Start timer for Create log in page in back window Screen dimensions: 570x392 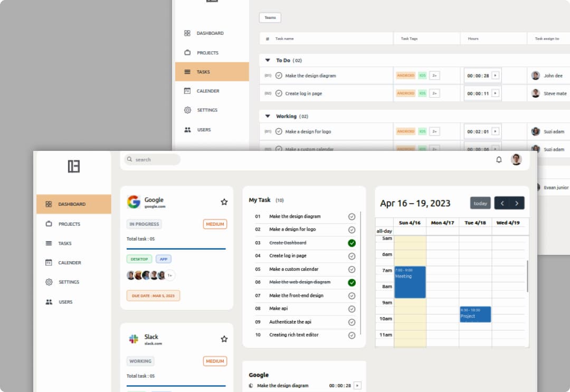(495, 93)
